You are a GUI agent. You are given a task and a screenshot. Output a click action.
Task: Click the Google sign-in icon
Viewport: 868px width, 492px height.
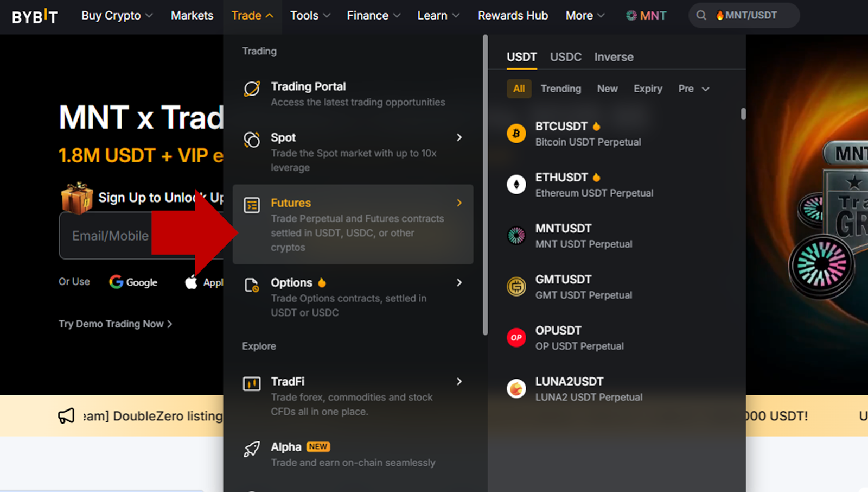116,282
